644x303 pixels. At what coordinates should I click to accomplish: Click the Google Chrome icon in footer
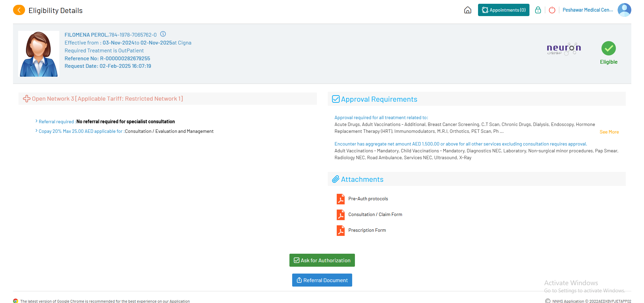pyautogui.click(x=15, y=301)
